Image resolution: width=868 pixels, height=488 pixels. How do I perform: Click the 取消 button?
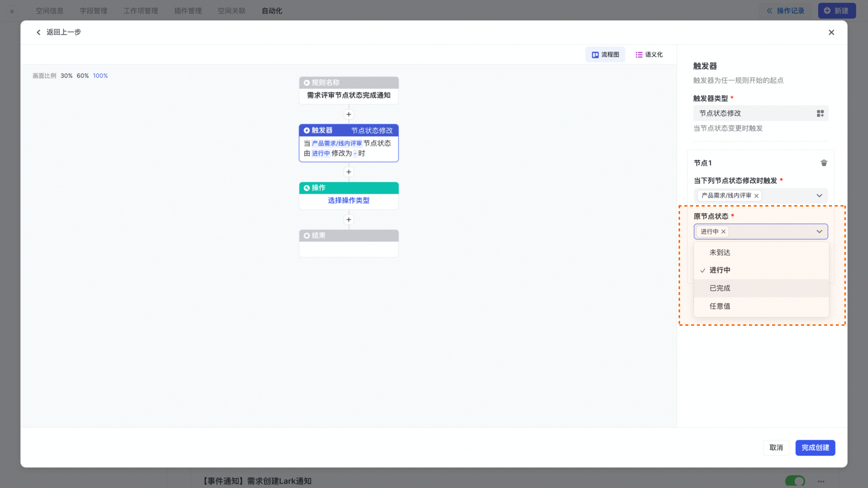pos(776,448)
